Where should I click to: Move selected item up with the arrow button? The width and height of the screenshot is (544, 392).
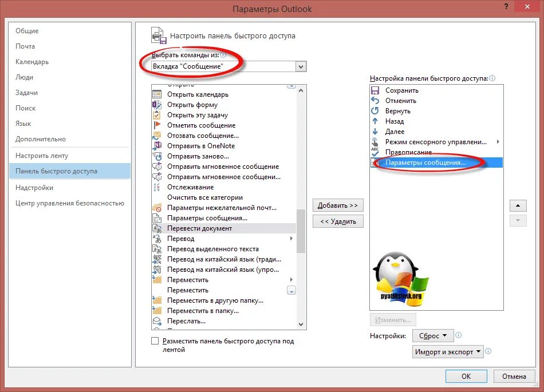(518, 205)
